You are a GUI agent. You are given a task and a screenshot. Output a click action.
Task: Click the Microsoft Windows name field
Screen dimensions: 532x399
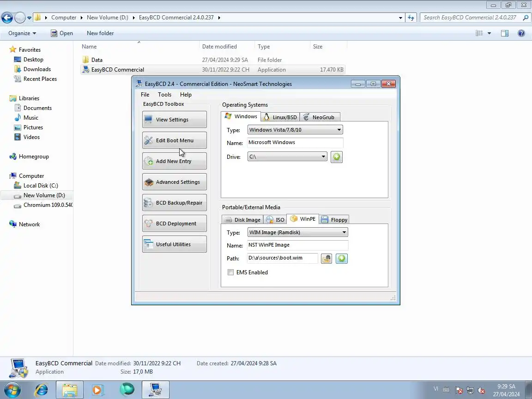[295, 143]
